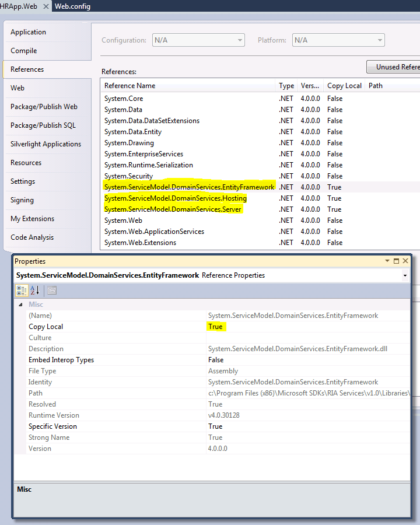
Task: Click the Copy Local True value
Action: [x=215, y=327]
